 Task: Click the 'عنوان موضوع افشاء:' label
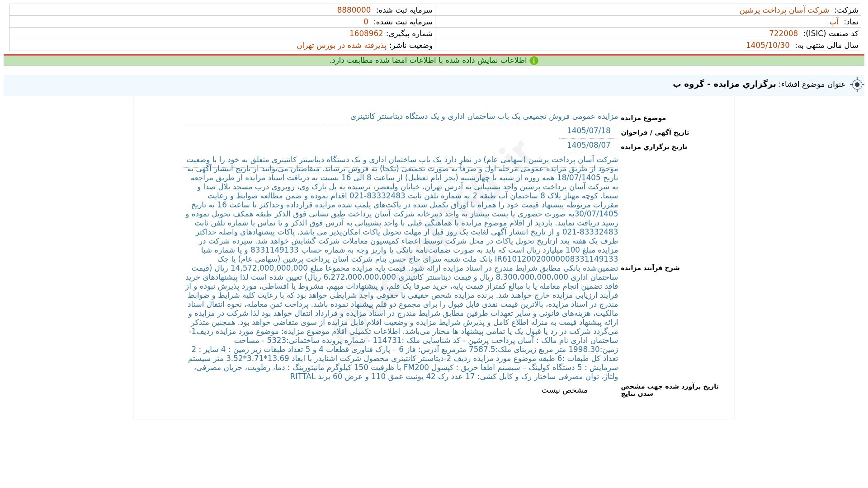pyautogui.click(x=812, y=84)
